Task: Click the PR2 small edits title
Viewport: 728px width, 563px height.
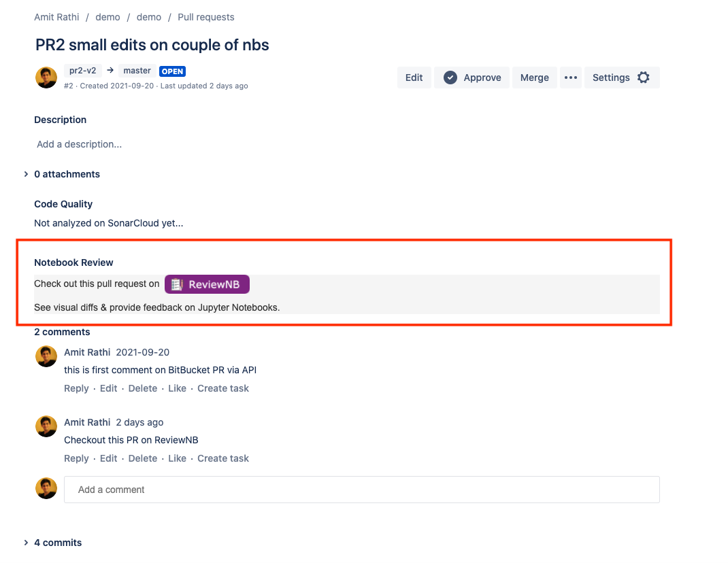Action: 152,45
